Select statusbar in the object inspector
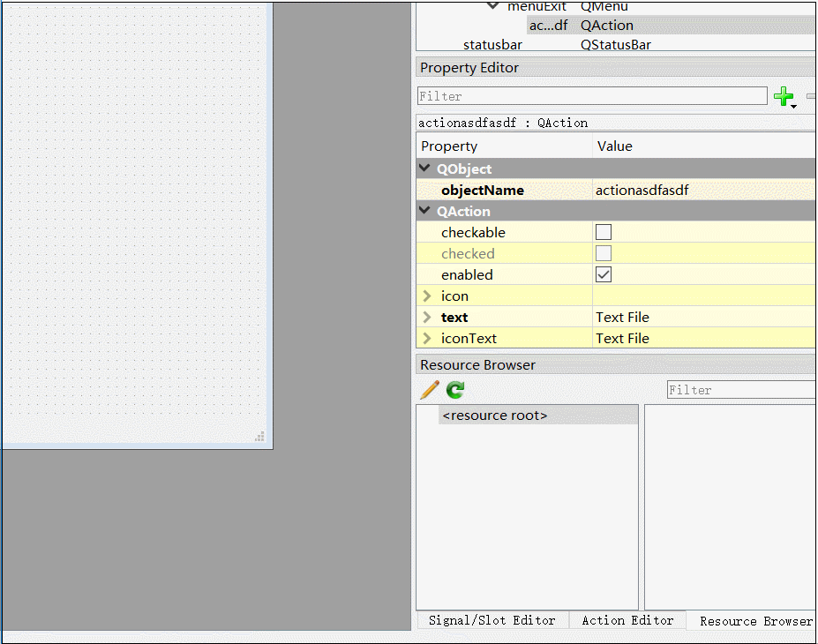This screenshot has height=644, width=818. click(492, 44)
